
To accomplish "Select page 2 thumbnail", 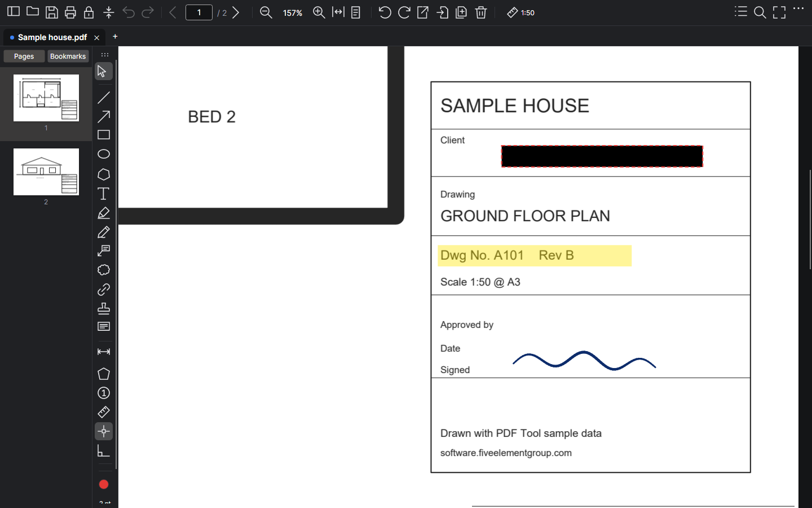I will pyautogui.click(x=46, y=172).
